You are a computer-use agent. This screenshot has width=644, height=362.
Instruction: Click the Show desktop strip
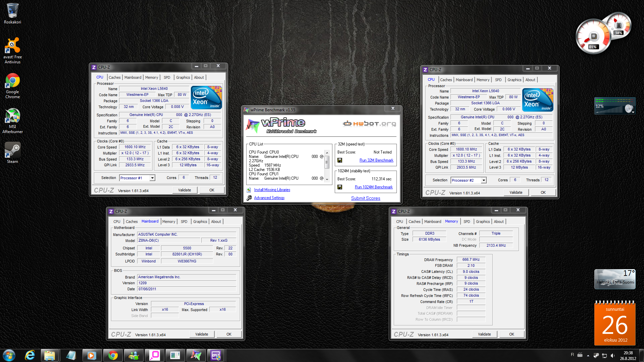pyautogui.click(x=641, y=355)
